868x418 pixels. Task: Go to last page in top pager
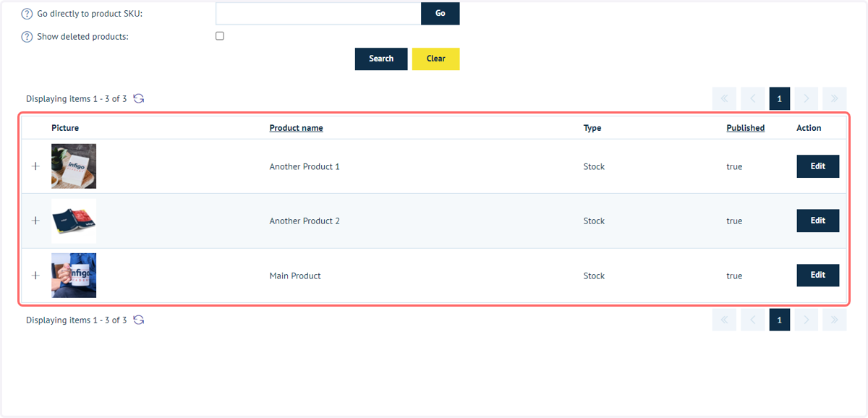pyautogui.click(x=835, y=98)
